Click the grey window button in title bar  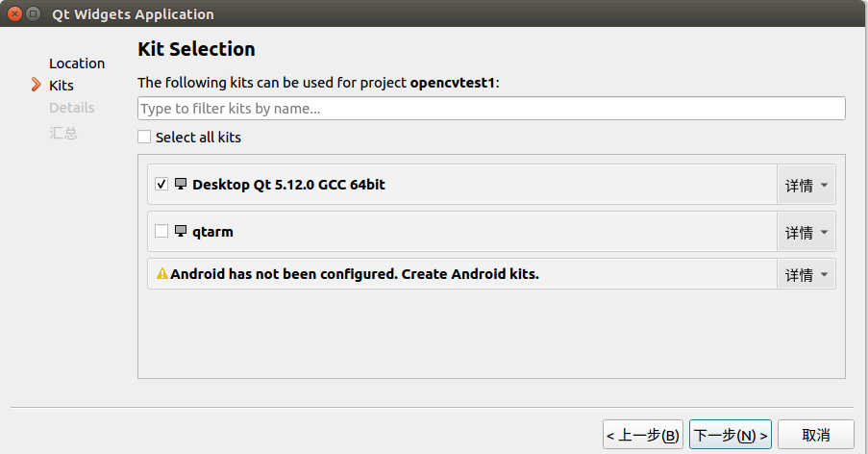(34, 13)
